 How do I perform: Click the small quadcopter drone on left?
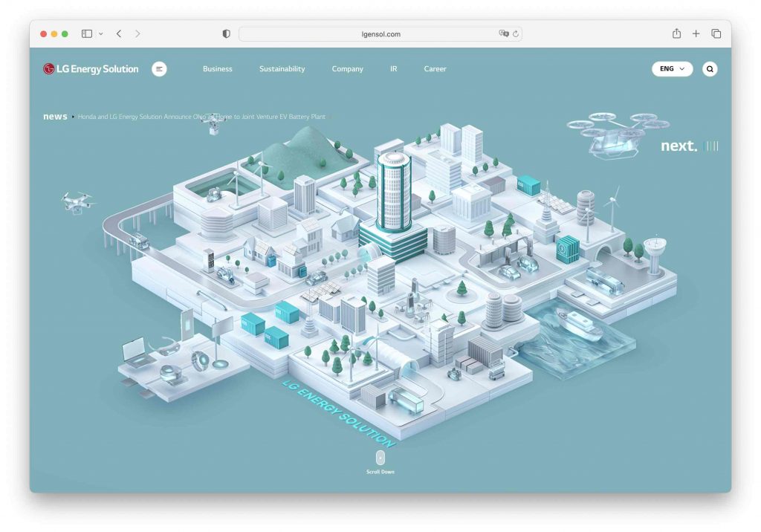(77, 202)
